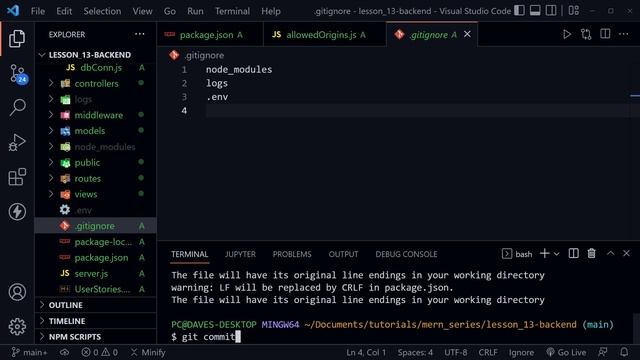The width and height of the screenshot is (640, 360).
Task: Switch to OUTPUT panel tab
Action: [x=343, y=254]
